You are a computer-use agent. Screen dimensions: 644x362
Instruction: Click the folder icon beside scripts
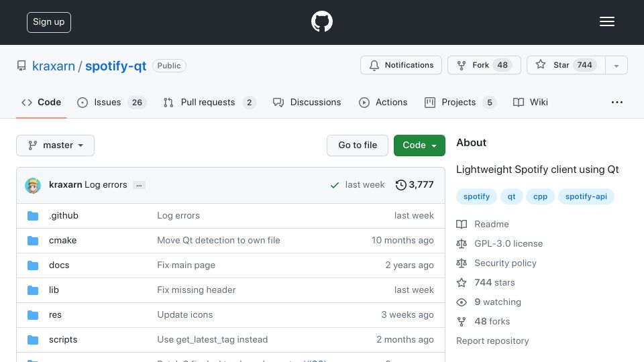point(33,340)
